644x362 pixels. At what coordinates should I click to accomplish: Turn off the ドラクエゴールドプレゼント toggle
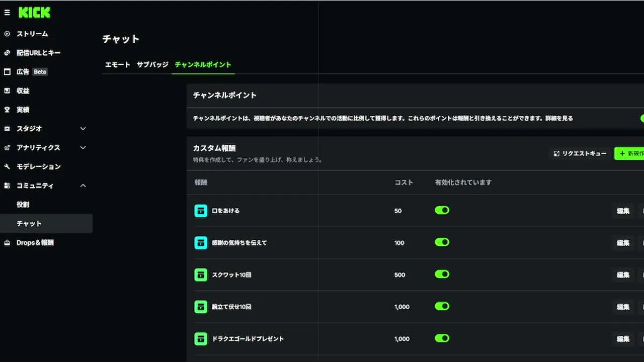442,338
